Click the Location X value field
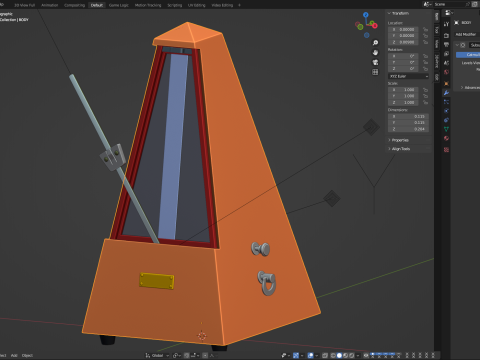The height and width of the screenshot is (360, 480). click(403, 29)
